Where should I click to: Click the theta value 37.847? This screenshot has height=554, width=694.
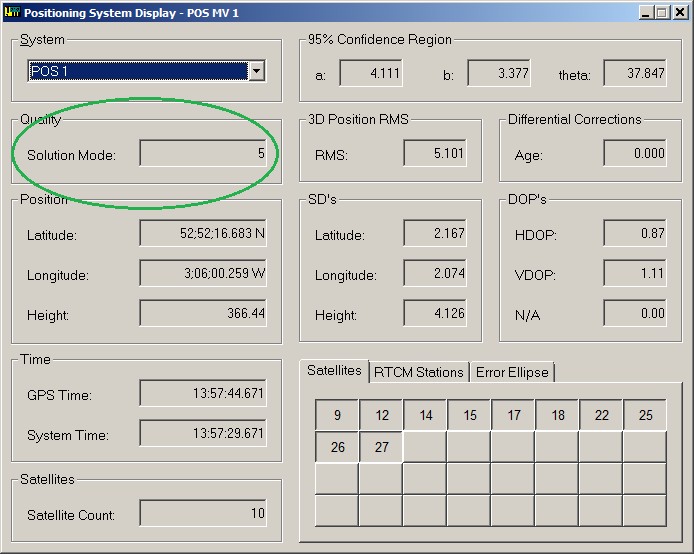click(635, 73)
